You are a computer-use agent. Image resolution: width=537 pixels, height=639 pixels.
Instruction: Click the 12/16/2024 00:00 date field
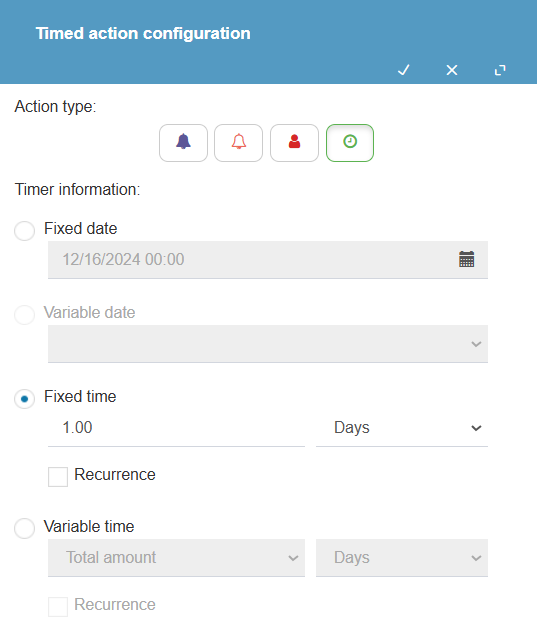(x=268, y=260)
